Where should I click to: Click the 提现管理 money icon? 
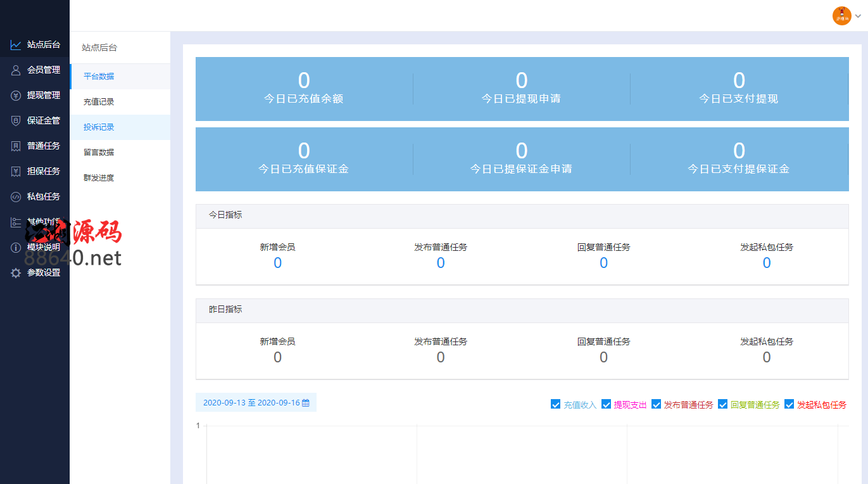click(x=15, y=96)
